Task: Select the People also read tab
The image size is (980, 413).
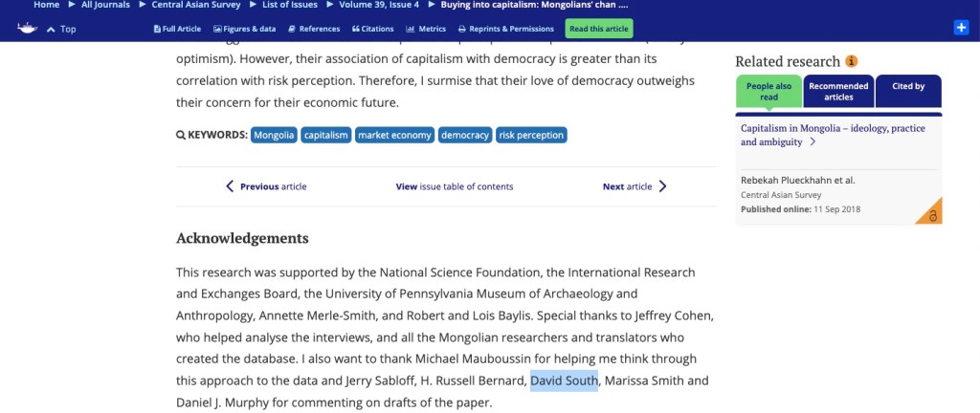Action: coord(768,91)
